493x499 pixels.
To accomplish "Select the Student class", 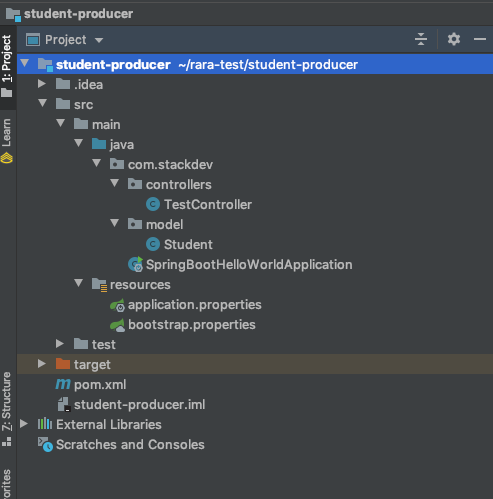I will pyautogui.click(x=188, y=244).
